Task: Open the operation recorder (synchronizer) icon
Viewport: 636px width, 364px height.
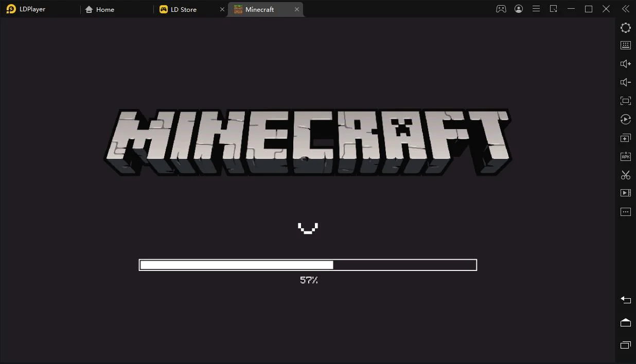Action: pos(626,119)
